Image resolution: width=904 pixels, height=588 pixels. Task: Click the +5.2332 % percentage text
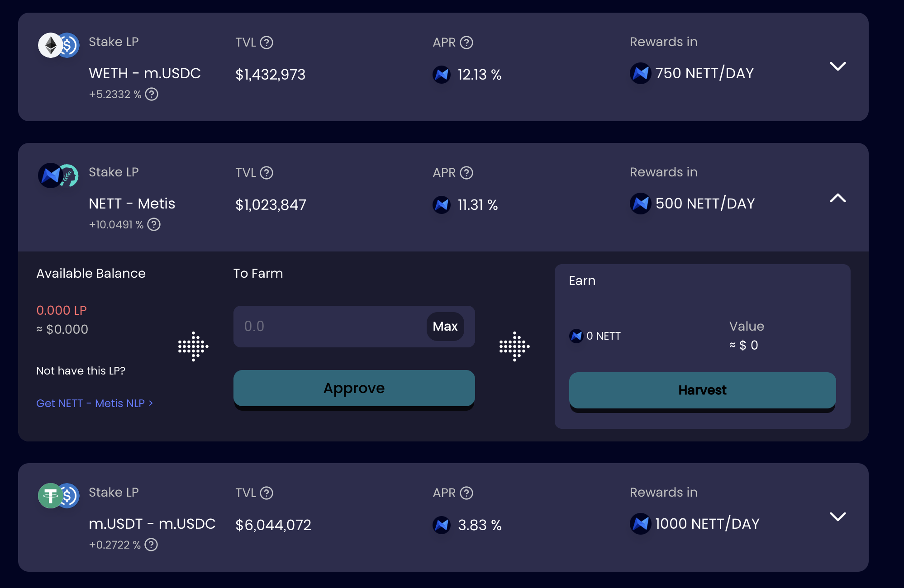115,94
